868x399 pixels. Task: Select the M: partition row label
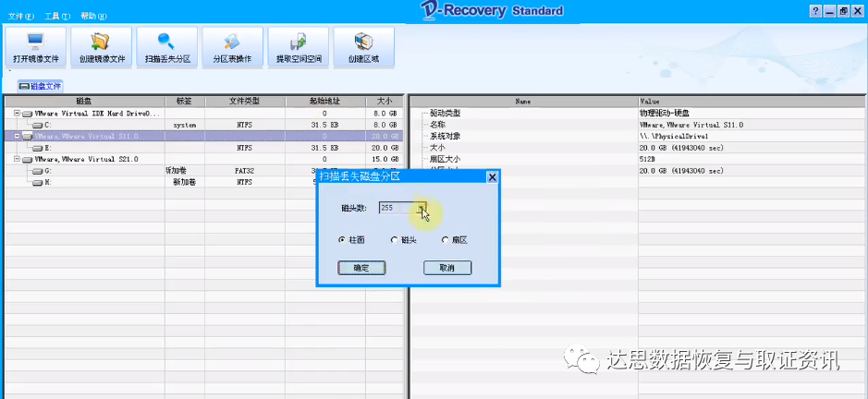tap(48, 182)
